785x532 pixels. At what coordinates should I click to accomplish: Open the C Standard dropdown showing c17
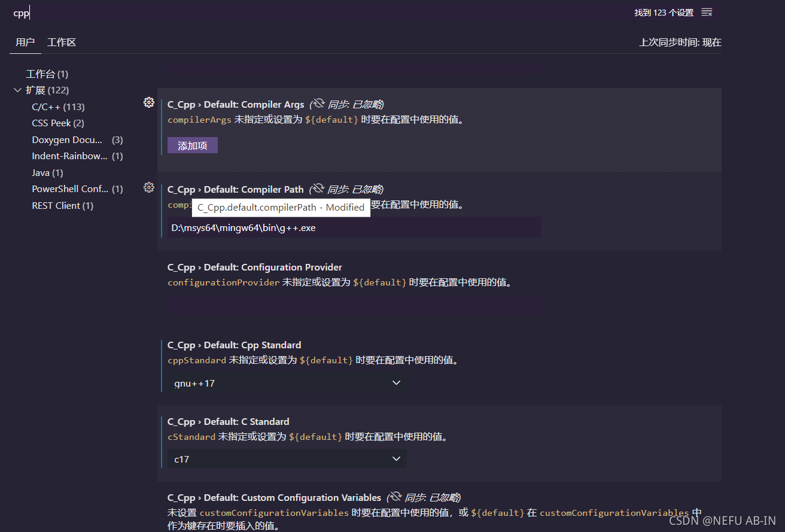[x=395, y=458]
